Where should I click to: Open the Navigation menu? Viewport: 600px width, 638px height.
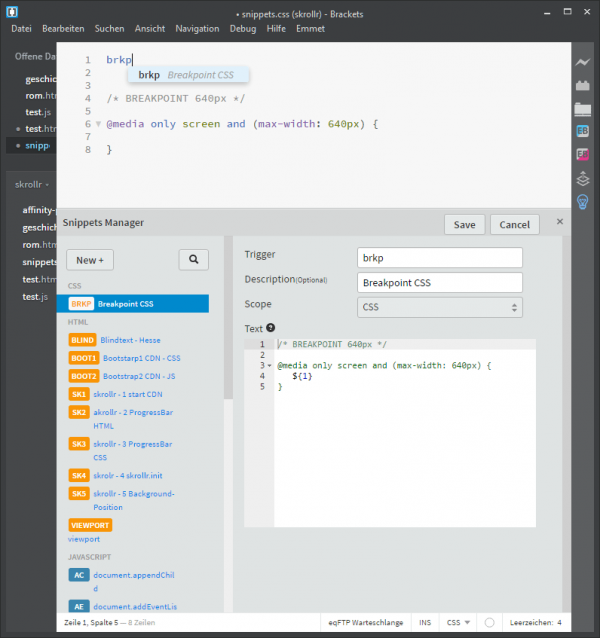tap(197, 29)
